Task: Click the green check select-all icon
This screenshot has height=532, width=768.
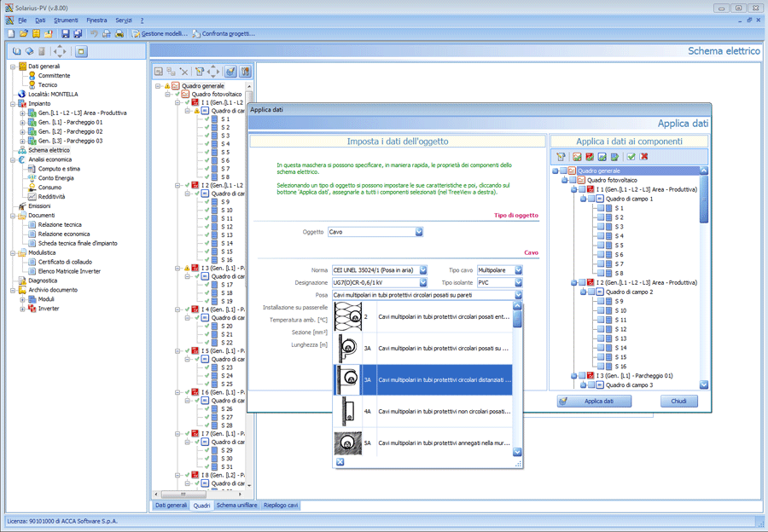Action: [631, 157]
